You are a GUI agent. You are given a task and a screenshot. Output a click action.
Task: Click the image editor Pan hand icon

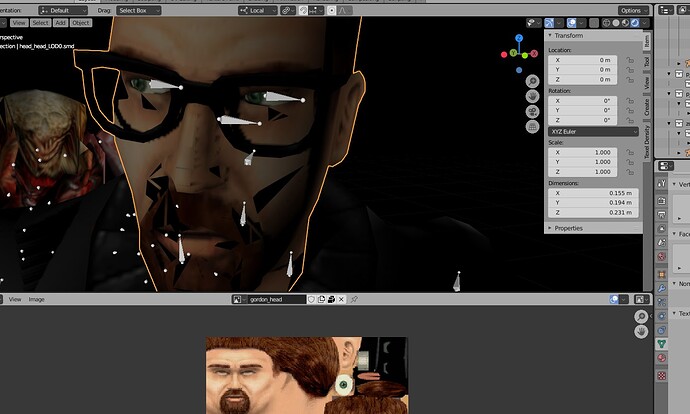641,331
